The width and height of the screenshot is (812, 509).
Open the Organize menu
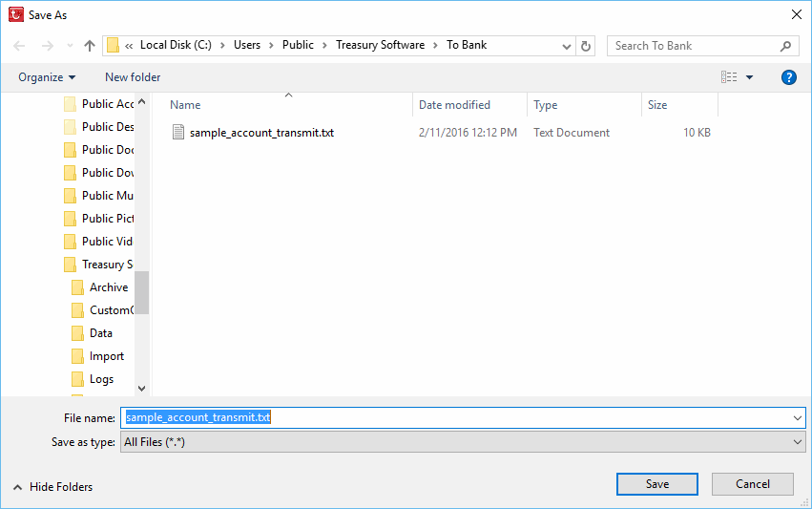[x=46, y=77]
